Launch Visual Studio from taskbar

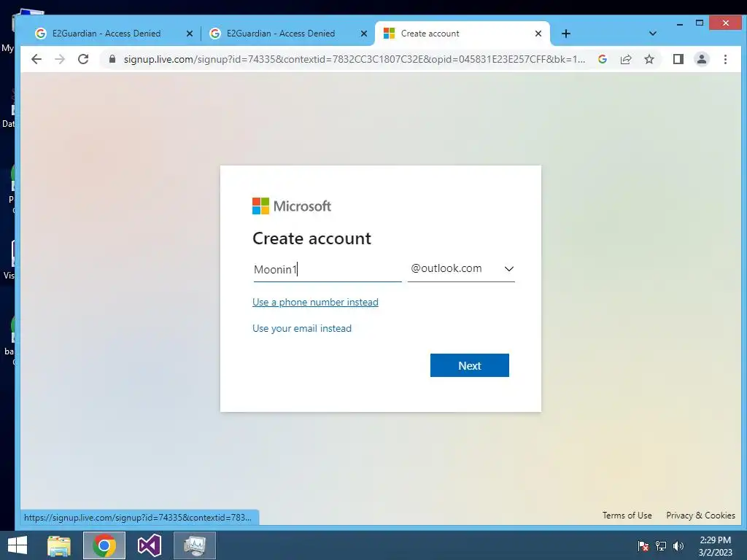[149, 545]
